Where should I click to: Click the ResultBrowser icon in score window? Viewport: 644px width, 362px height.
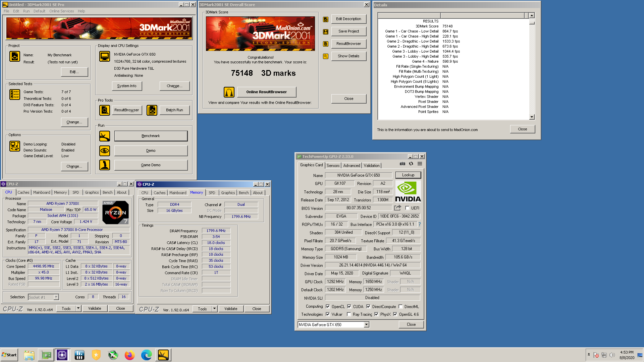pos(325,44)
